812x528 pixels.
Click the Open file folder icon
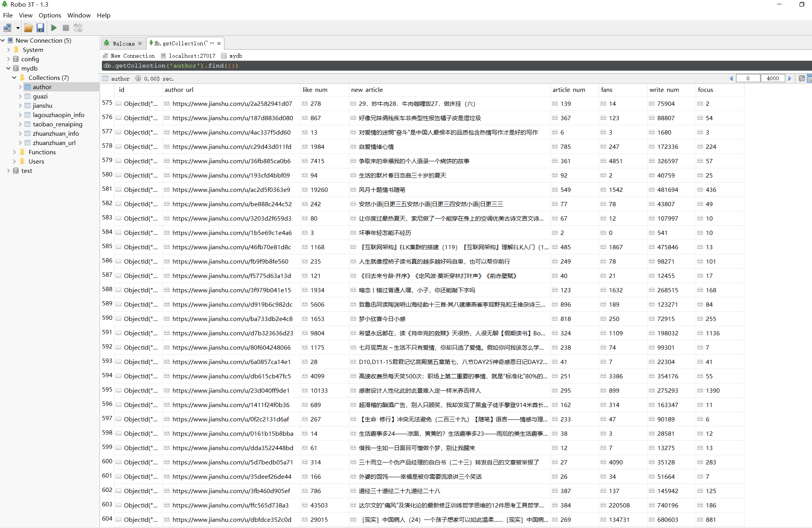pyautogui.click(x=28, y=28)
